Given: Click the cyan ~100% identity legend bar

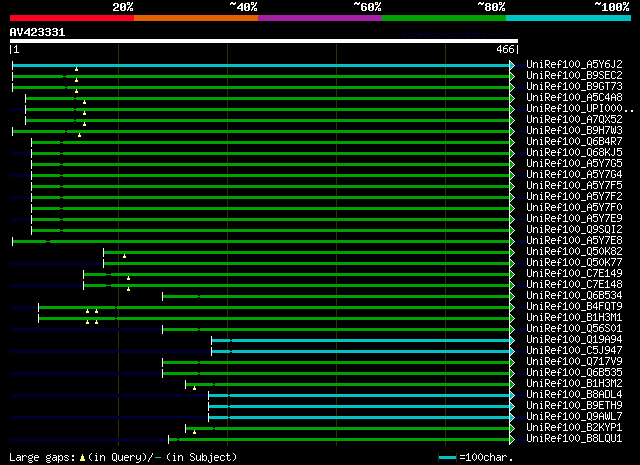Looking at the screenshot, I should coord(568,18).
